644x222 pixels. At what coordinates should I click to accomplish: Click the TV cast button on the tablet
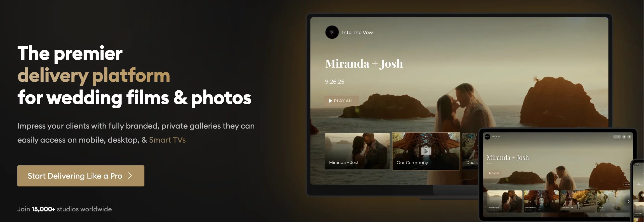click(x=617, y=137)
